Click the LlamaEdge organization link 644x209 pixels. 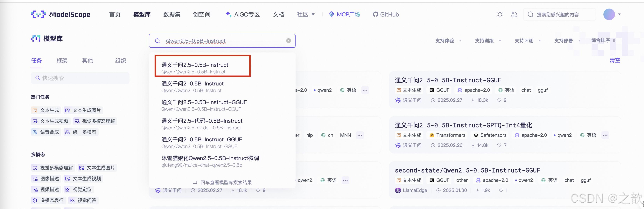(411, 190)
